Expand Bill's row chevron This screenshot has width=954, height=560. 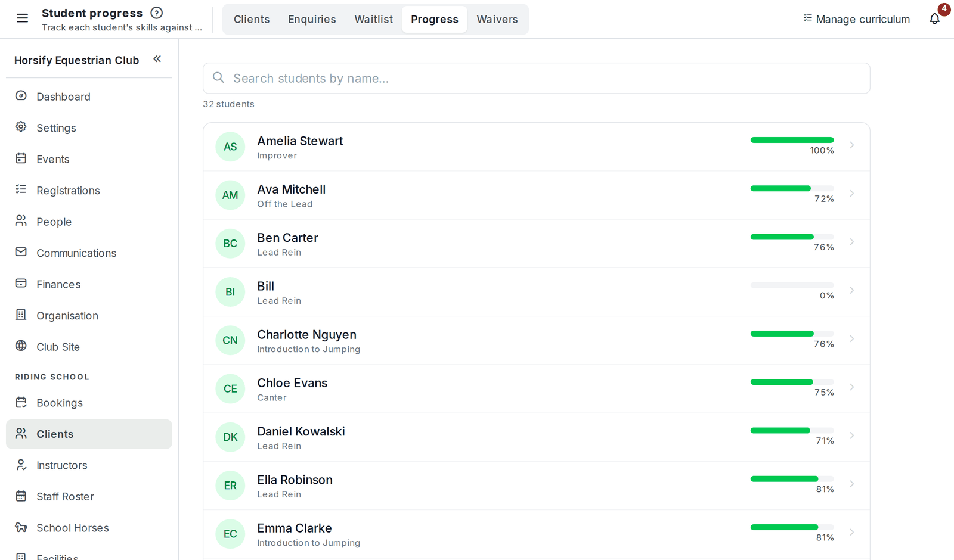click(x=852, y=290)
